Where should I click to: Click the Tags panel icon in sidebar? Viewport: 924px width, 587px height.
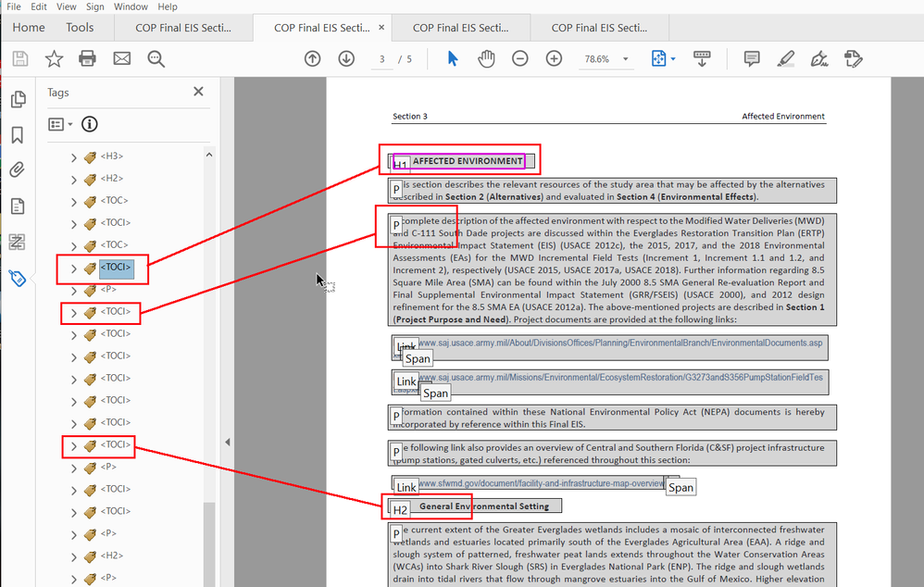click(18, 278)
